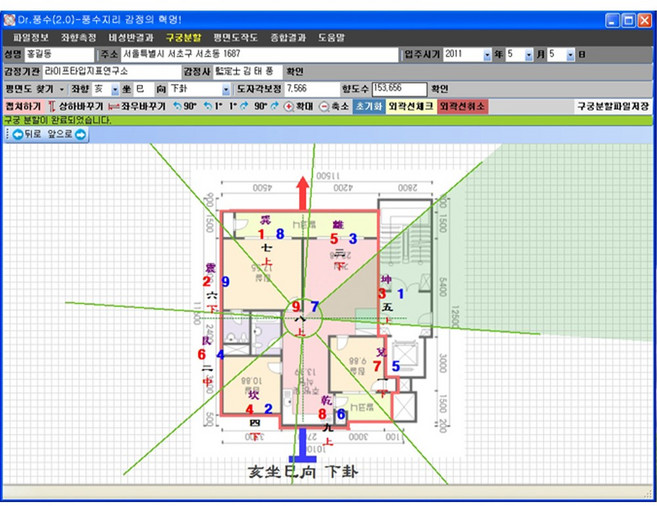The image size is (657, 506).
Task: Open the 좌향측정 menu
Action: click(x=78, y=38)
